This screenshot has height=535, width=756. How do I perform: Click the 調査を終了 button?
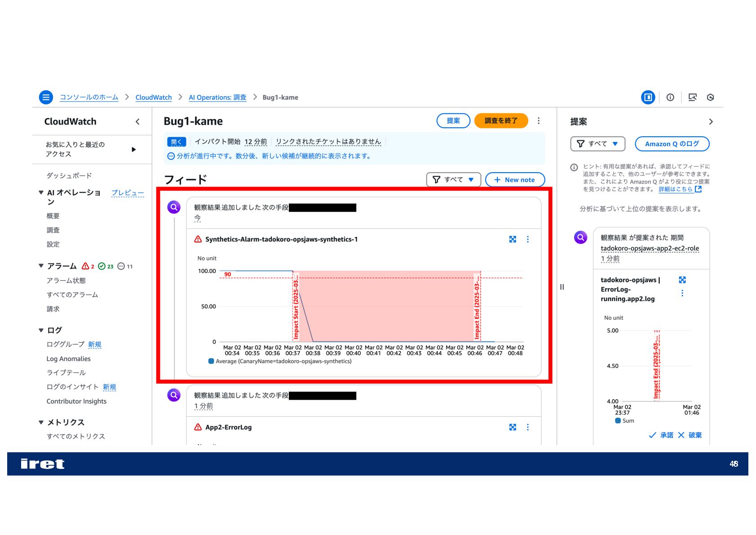pyautogui.click(x=501, y=120)
